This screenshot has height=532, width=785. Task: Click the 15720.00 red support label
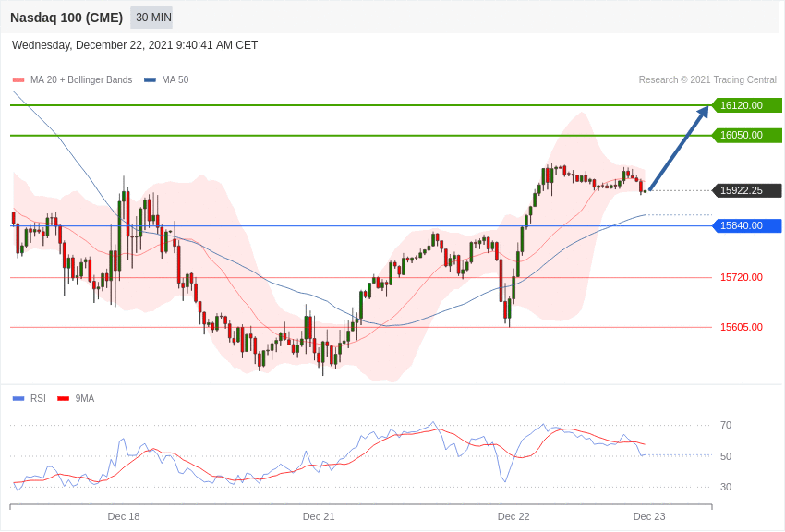coord(742,277)
